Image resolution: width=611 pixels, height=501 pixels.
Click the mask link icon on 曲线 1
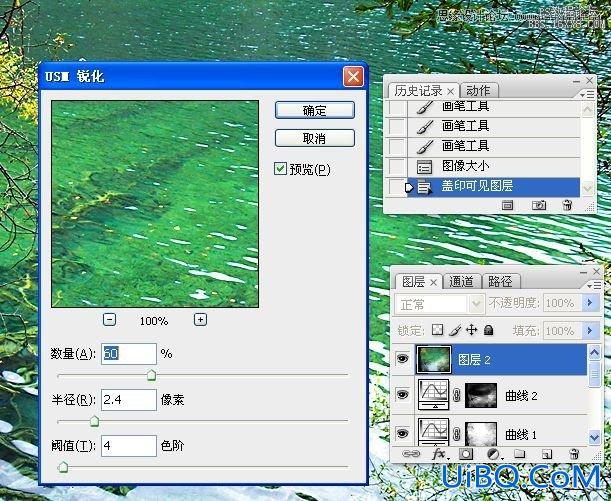457,434
